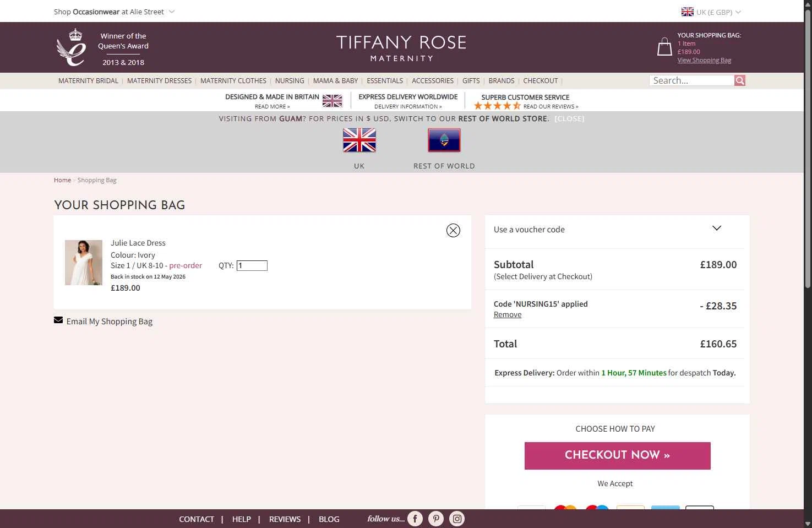
Task: Open the Gifts menu
Action: pyautogui.click(x=471, y=80)
